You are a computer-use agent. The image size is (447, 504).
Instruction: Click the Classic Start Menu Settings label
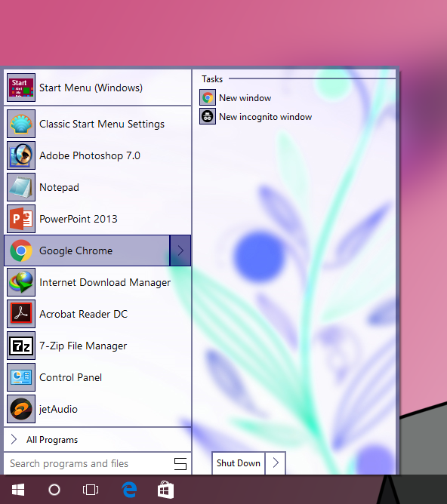point(102,124)
